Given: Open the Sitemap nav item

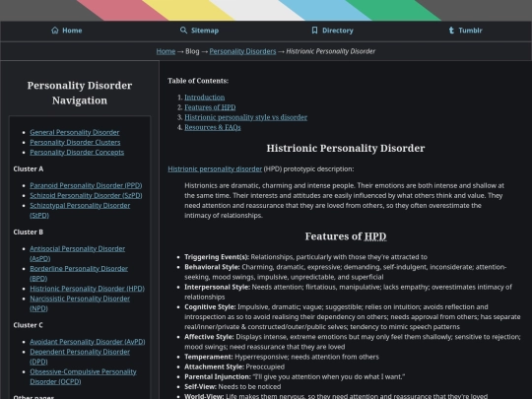Looking at the screenshot, I should [x=199, y=31].
